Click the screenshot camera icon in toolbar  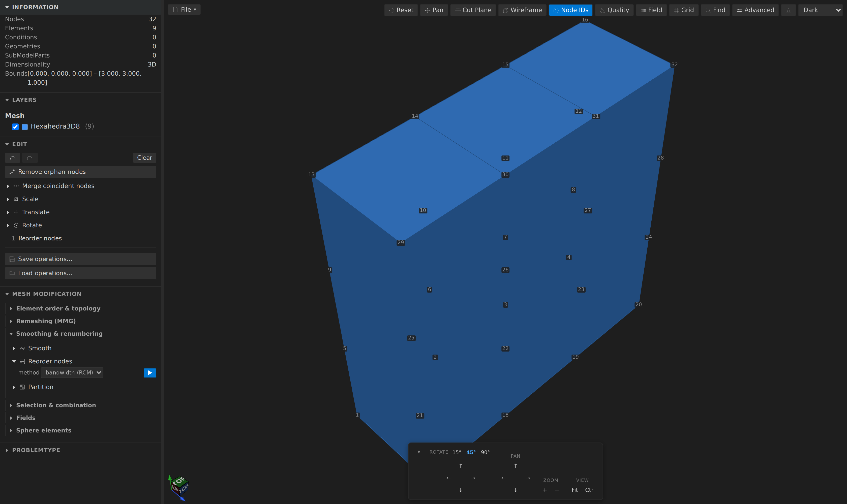[789, 10]
